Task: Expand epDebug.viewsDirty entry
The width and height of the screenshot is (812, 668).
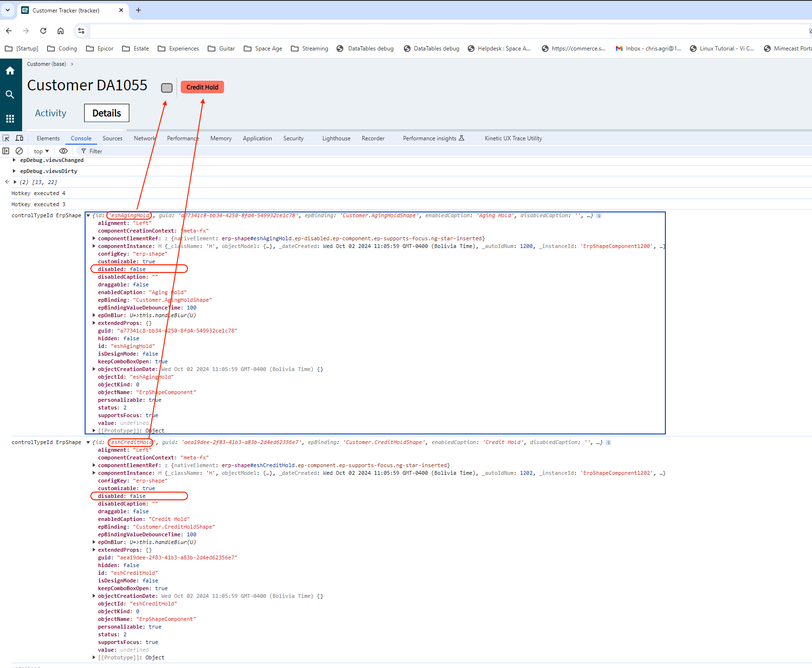Action: pos(14,171)
